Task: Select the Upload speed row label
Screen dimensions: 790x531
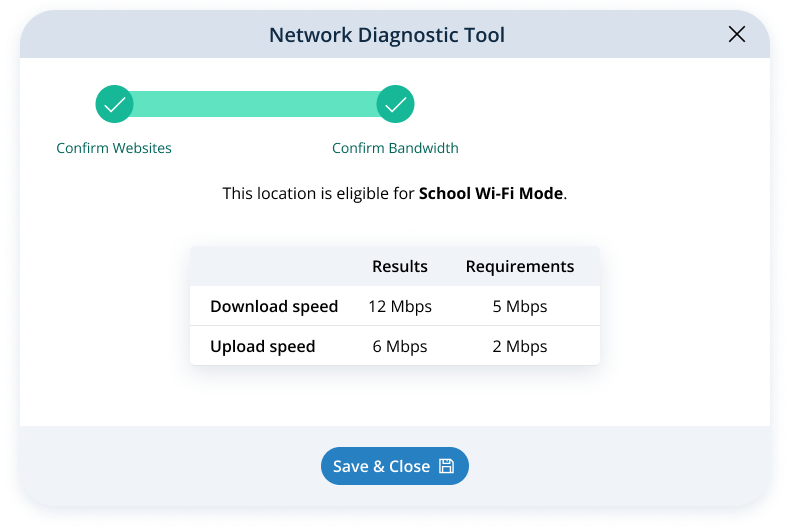Action: coord(262,347)
